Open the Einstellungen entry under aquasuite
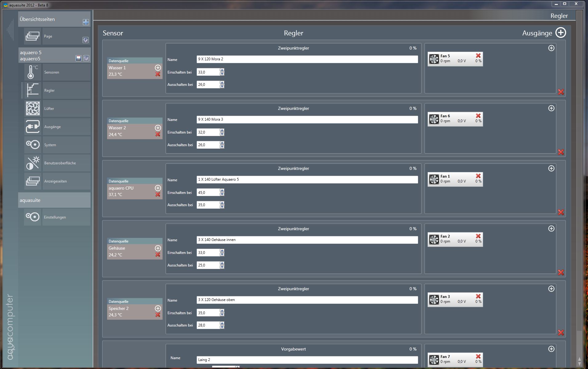Viewport: 588px width, 369px height. [x=66, y=217]
